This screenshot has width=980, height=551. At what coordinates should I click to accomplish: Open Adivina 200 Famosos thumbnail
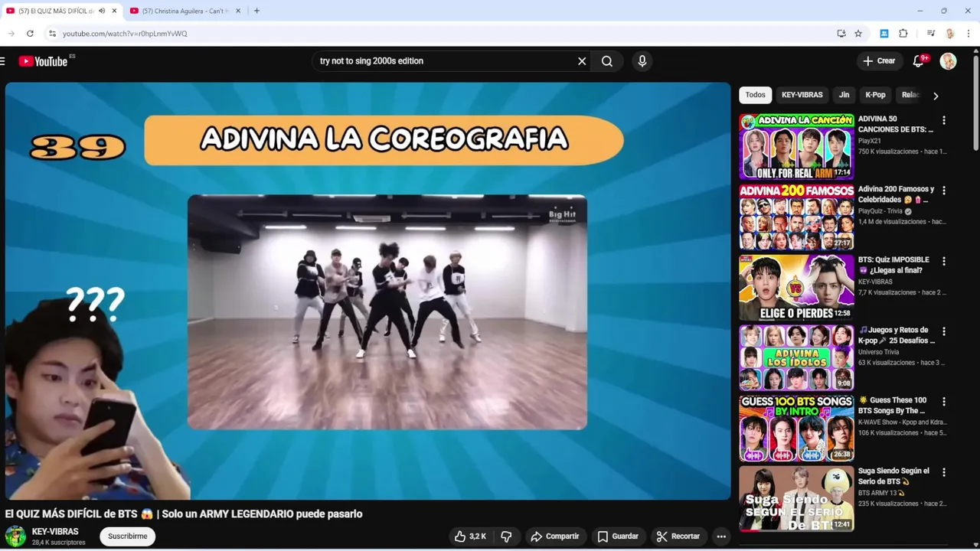tap(796, 217)
